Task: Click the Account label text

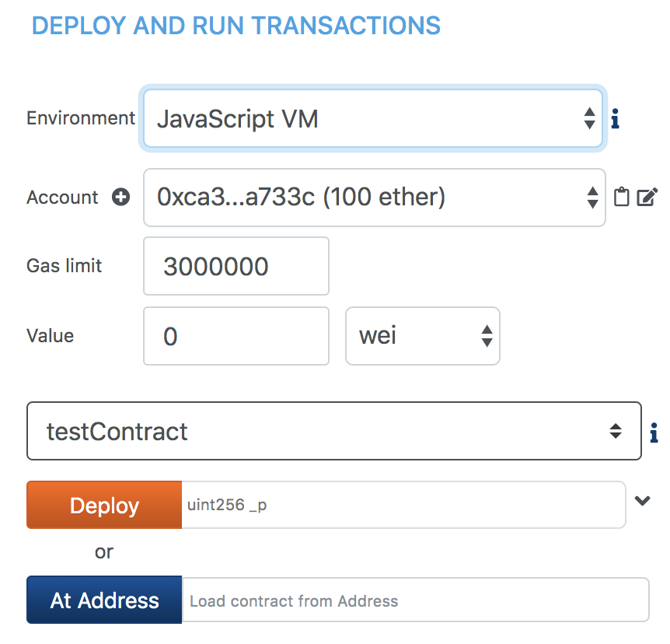Action: tap(63, 198)
